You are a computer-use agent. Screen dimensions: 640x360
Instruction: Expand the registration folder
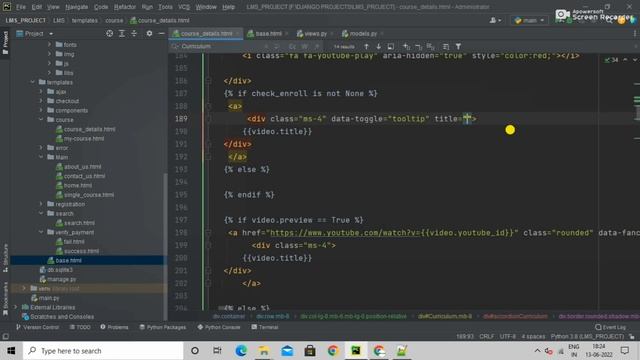41,204
